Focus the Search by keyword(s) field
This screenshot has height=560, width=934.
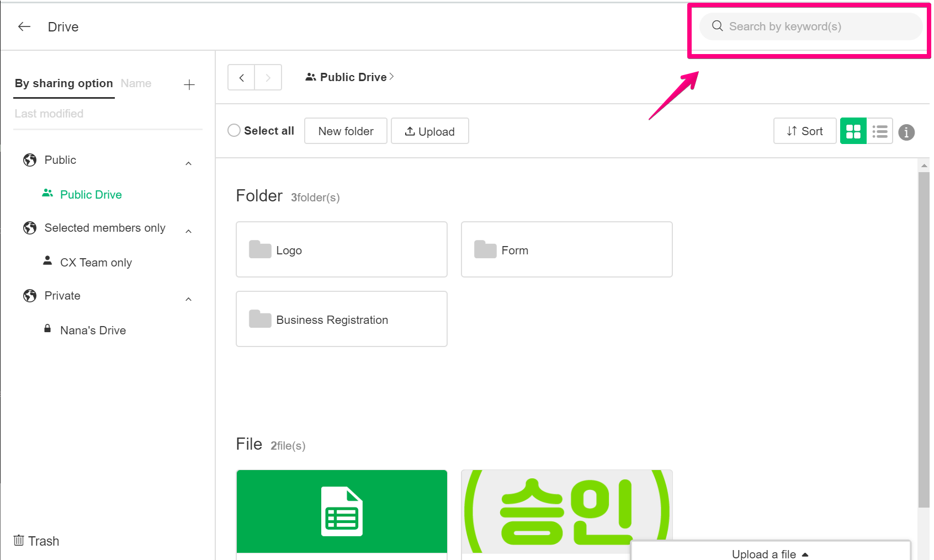[810, 26]
